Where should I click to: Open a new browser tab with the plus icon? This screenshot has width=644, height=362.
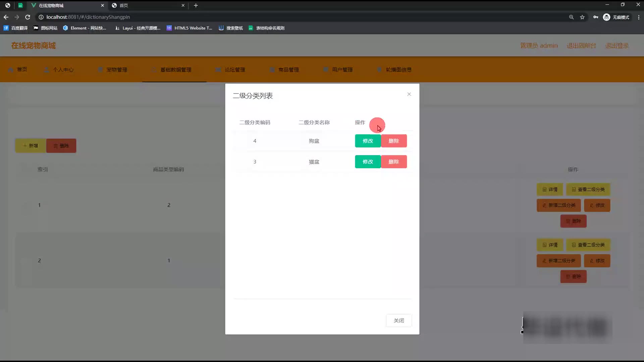point(196,5)
